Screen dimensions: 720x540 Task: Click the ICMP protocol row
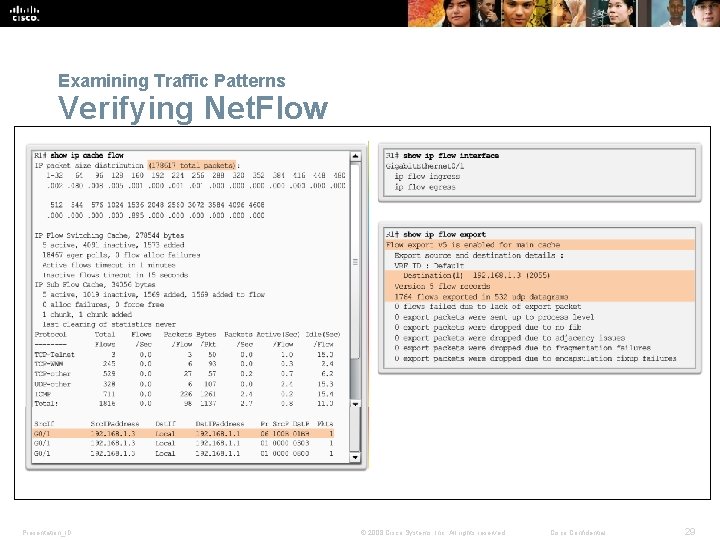(184, 394)
